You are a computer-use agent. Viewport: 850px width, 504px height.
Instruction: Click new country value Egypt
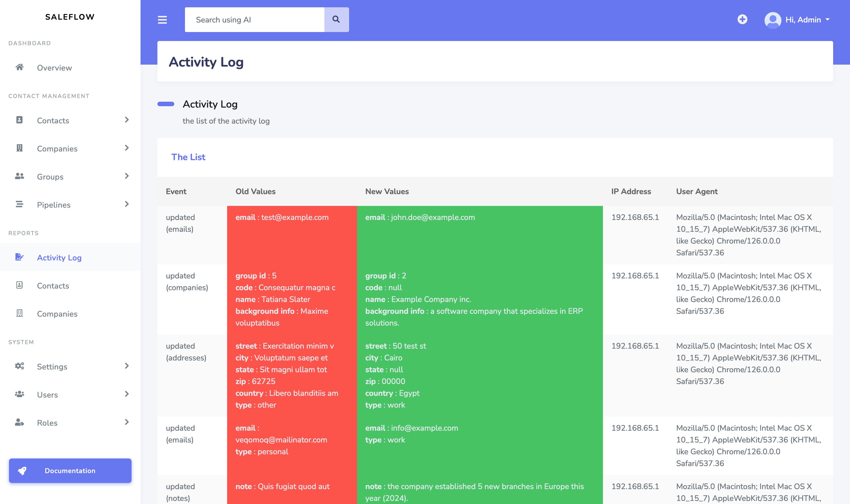(x=409, y=393)
